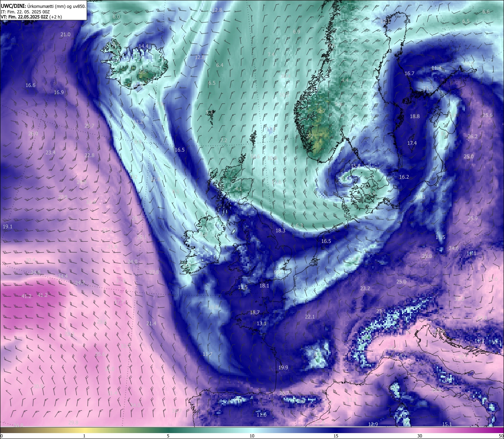
Task: Click the 15.8 value near Denmark
Action: (356, 166)
